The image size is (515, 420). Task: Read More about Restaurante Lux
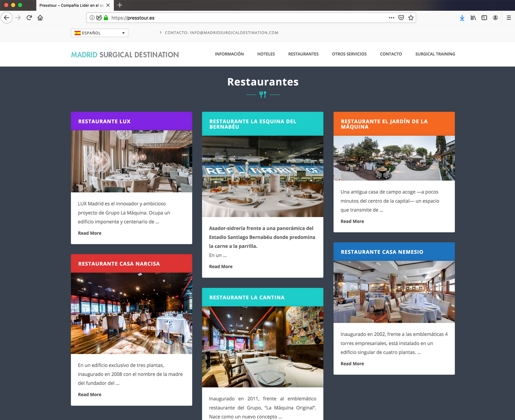pyautogui.click(x=90, y=233)
